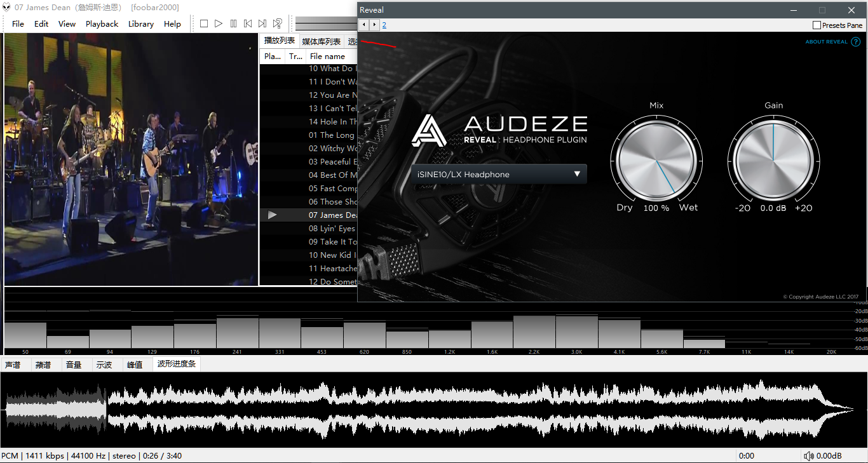Viewport: 868px width, 463px height.
Task: Click the About Reveal help icon
Action: click(x=855, y=42)
